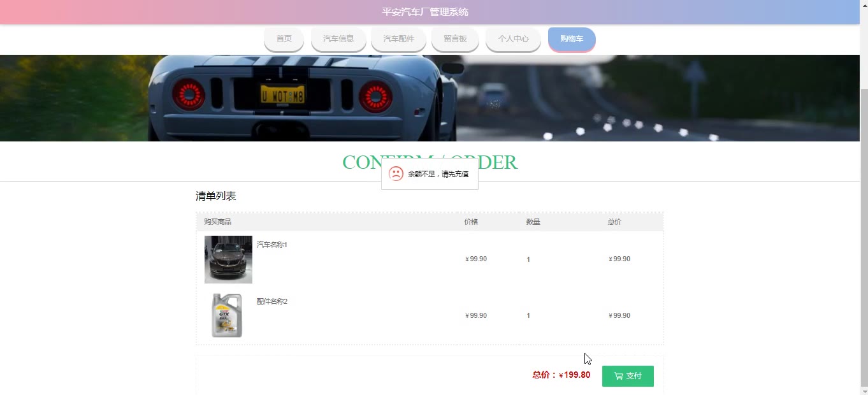Click the 汽车名称1 product name
The height and width of the screenshot is (395, 868).
[x=272, y=245]
